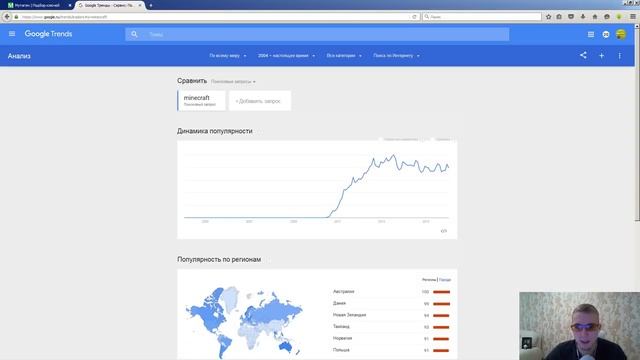The height and width of the screenshot is (360, 640).
Task: Switch region list to cities view
Action: point(445,280)
